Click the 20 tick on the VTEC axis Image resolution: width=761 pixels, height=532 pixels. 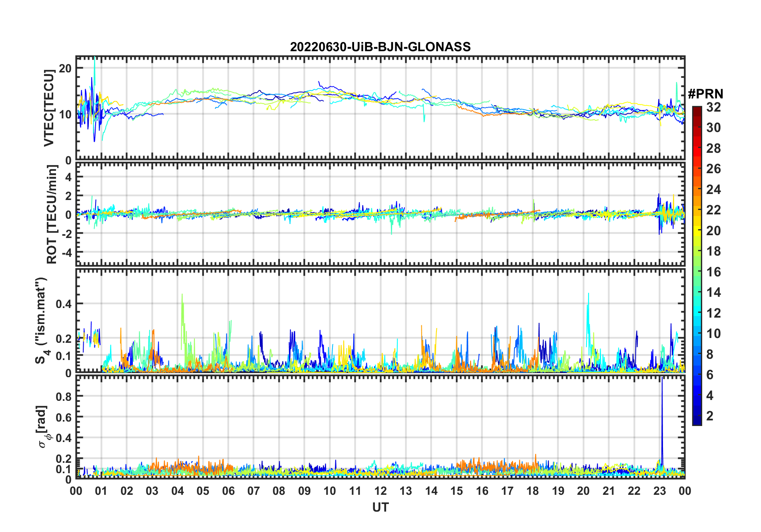pyautogui.click(x=65, y=68)
